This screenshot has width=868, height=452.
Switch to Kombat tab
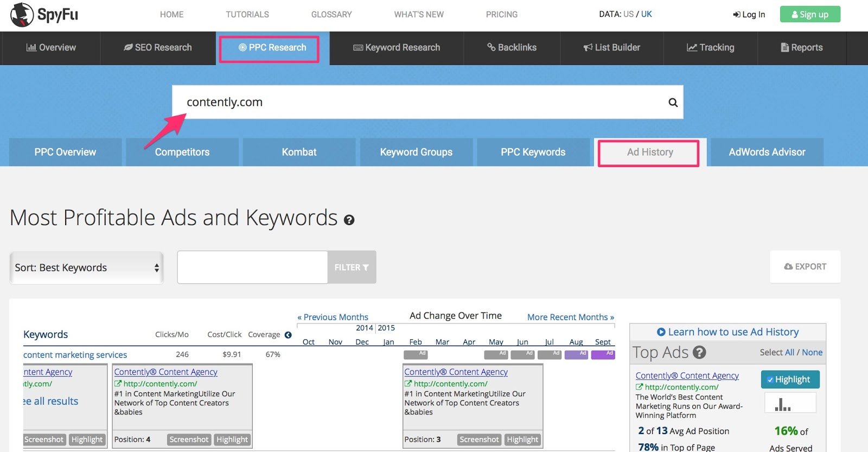pos(299,152)
